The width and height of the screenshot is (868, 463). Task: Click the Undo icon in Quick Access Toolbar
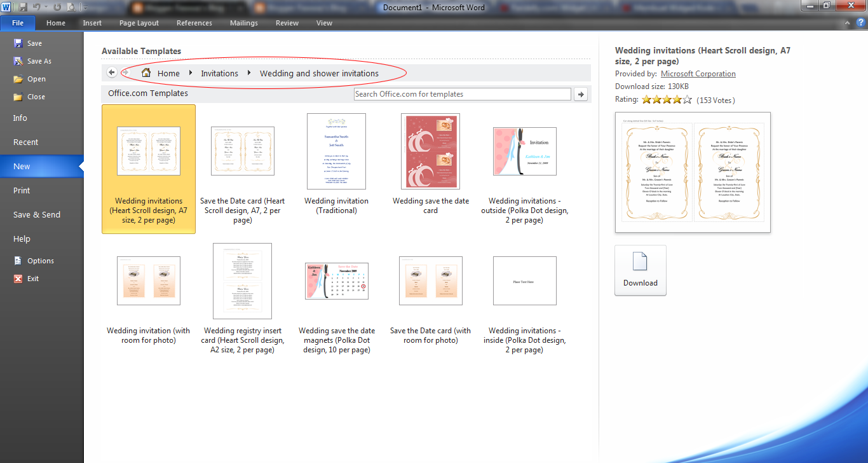tap(37, 7)
